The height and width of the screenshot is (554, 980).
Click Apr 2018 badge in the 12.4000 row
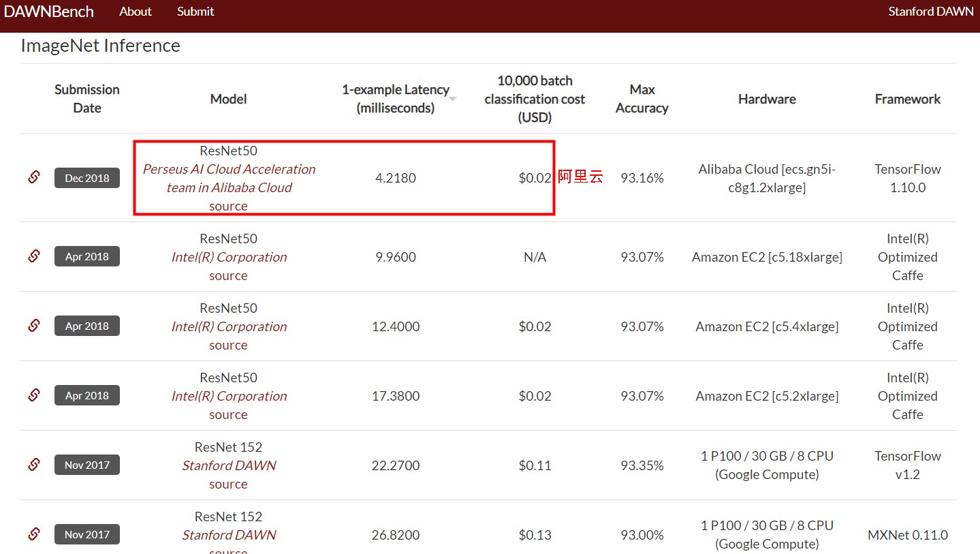(87, 326)
